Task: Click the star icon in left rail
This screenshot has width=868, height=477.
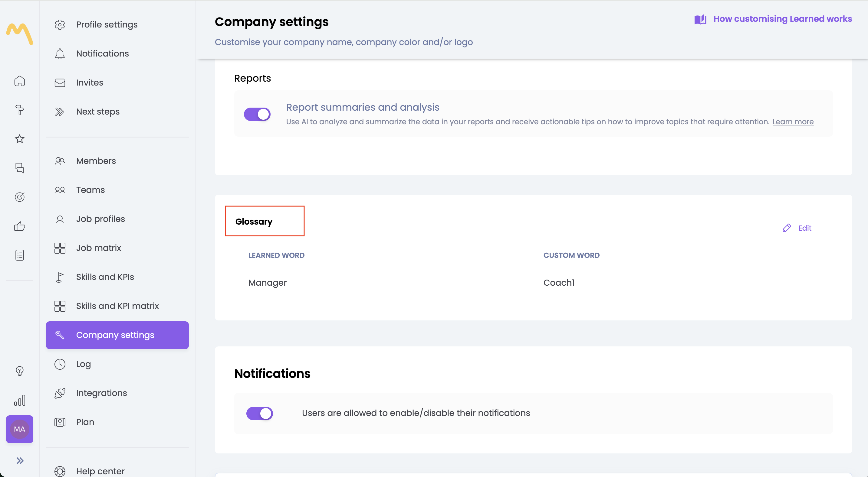Action: click(x=20, y=139)
